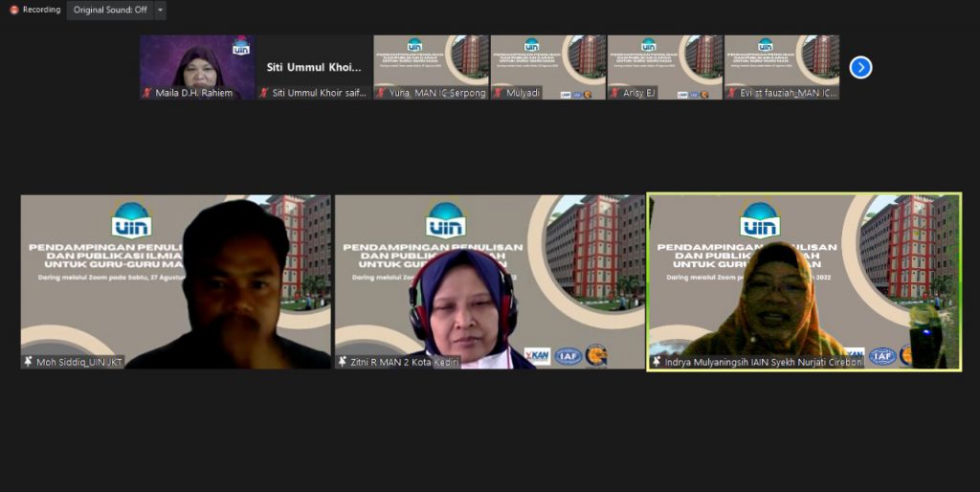Click the Recording label text
The height and width of the screenshot is (492, 980).
(41, 10)
